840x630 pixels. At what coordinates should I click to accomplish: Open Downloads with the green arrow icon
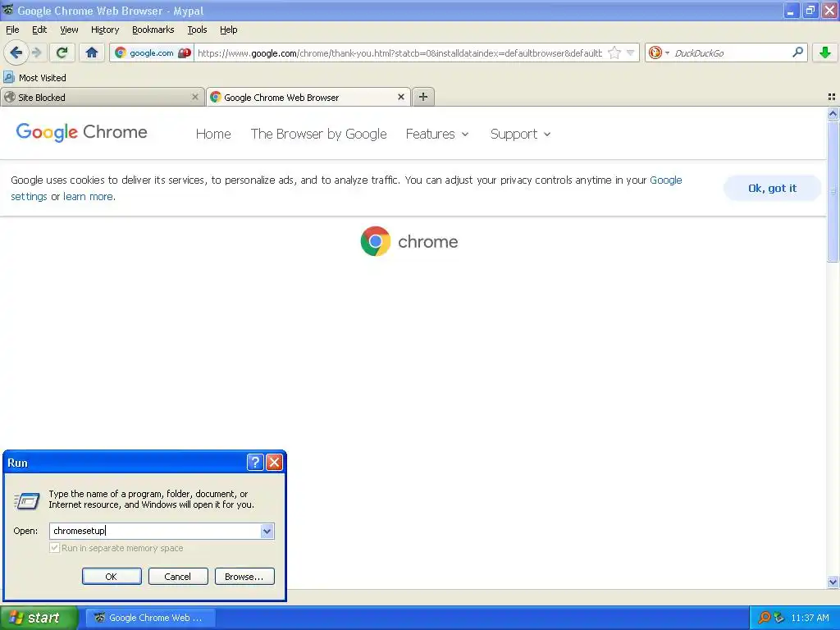(x=825, y=52)
